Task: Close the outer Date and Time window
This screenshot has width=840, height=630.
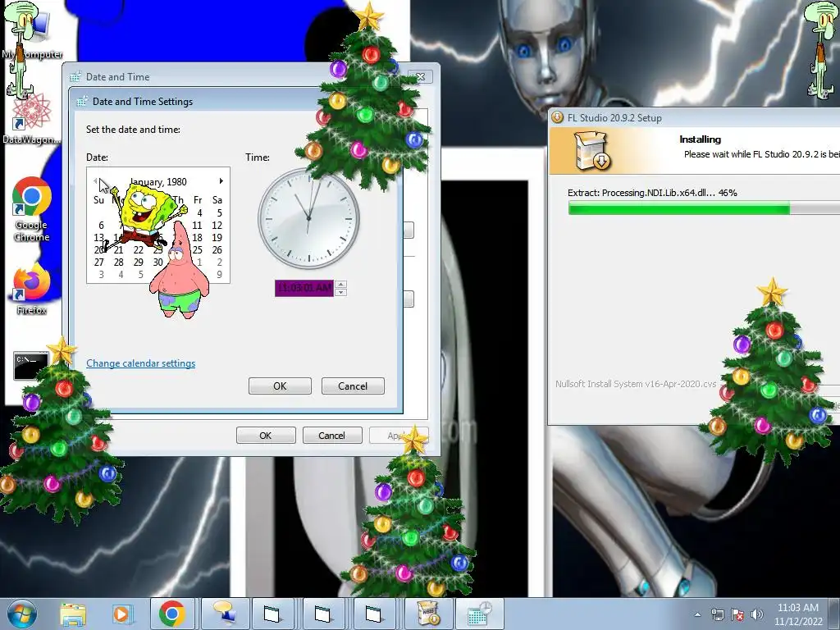Action: coord(421,77)
